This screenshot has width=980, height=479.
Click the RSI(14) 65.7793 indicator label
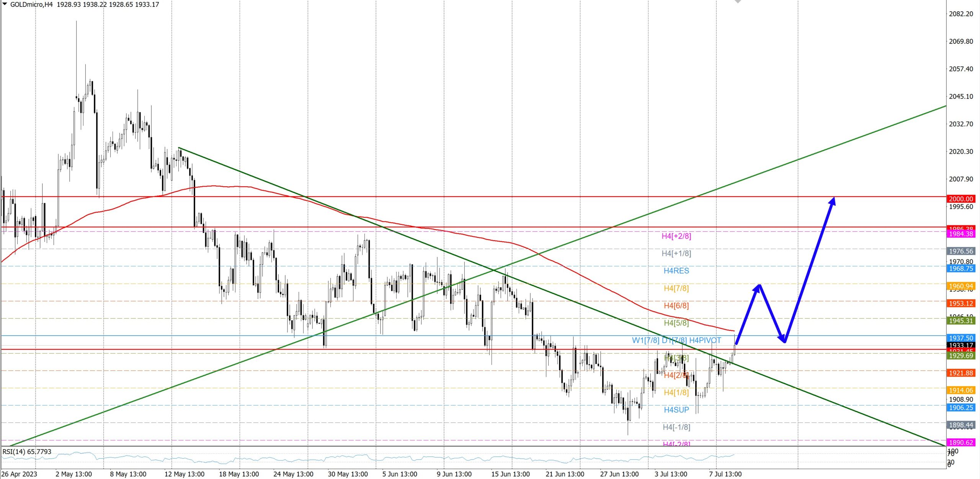[x=27, y=452]
